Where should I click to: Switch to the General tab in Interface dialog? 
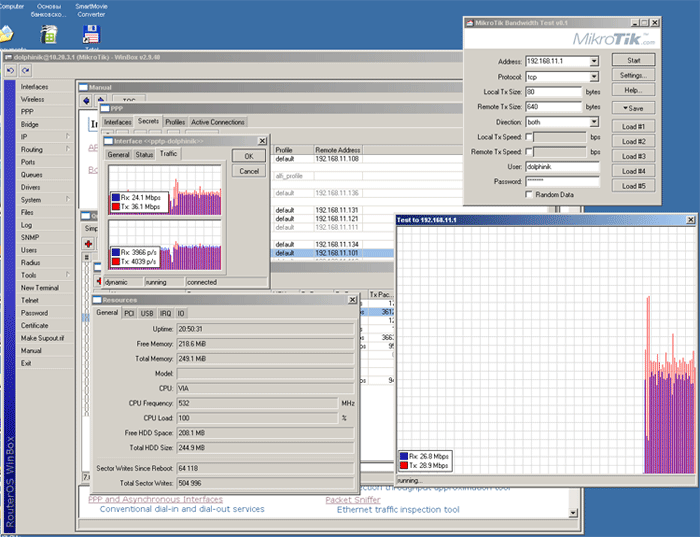(118, 154)
